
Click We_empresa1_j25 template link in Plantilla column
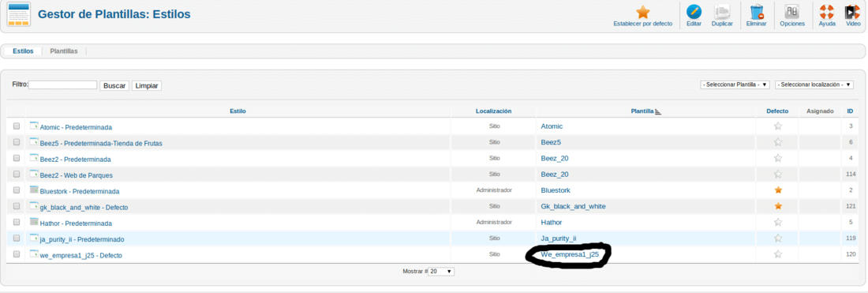coord(570,254)
